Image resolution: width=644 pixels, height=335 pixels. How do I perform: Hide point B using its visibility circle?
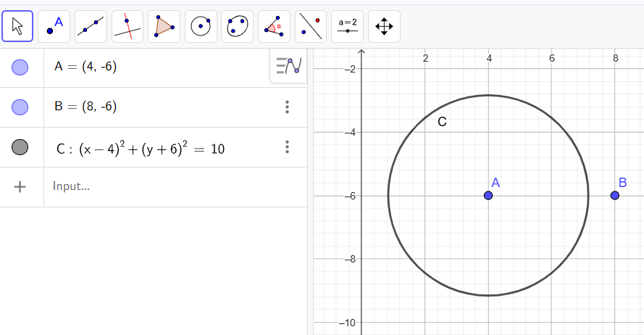(20, 107)
